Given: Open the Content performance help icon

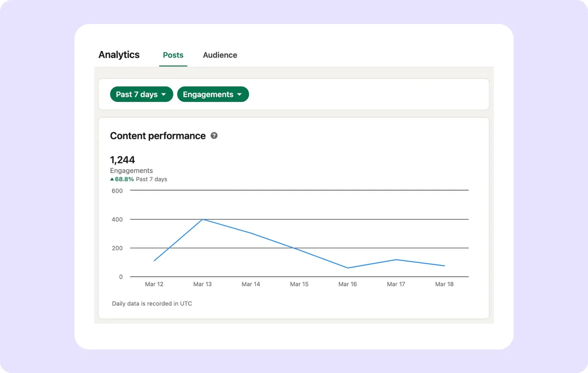Looking at the screenshot, I should coord(214,136).
